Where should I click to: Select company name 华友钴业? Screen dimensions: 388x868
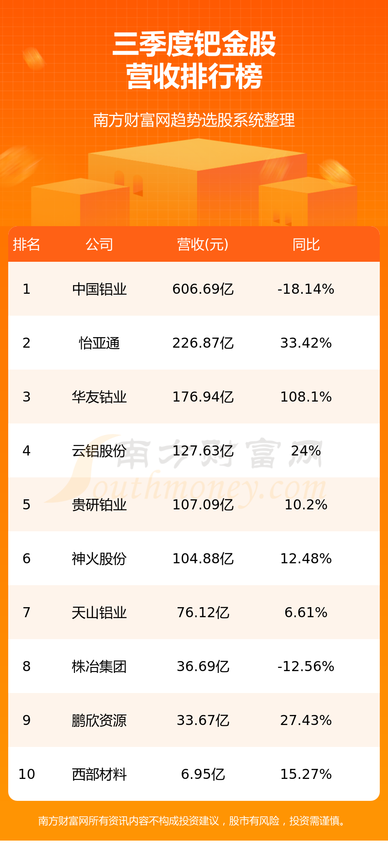[99, 397]
